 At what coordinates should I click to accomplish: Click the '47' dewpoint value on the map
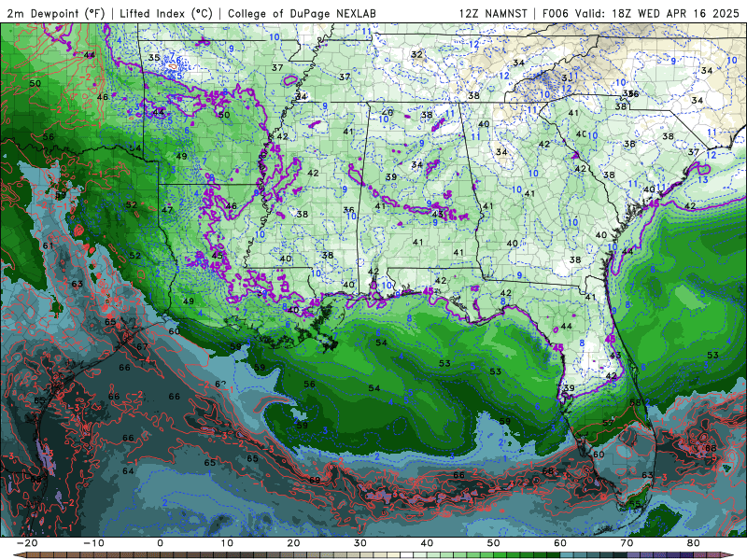(x=167, y=209)
